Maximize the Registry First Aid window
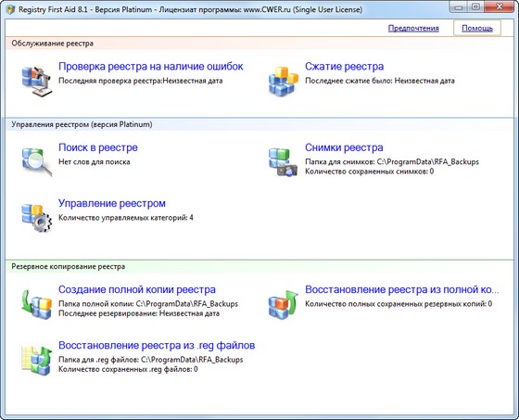The height and width of the screenshot is (420, 519). tap(475, 6)
